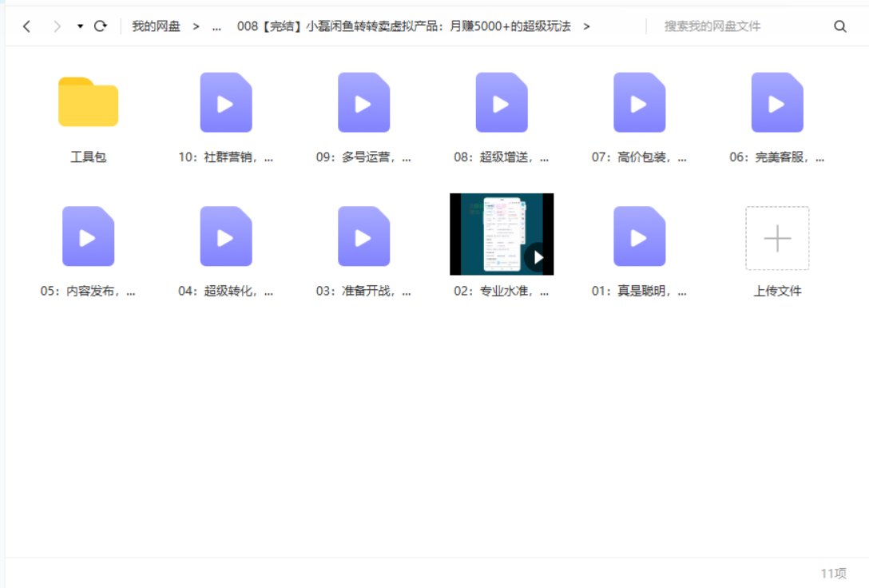Viewport: 869px width, 588px height.
Task: Select video file icon 01：真是聪明
Action: 640,236
